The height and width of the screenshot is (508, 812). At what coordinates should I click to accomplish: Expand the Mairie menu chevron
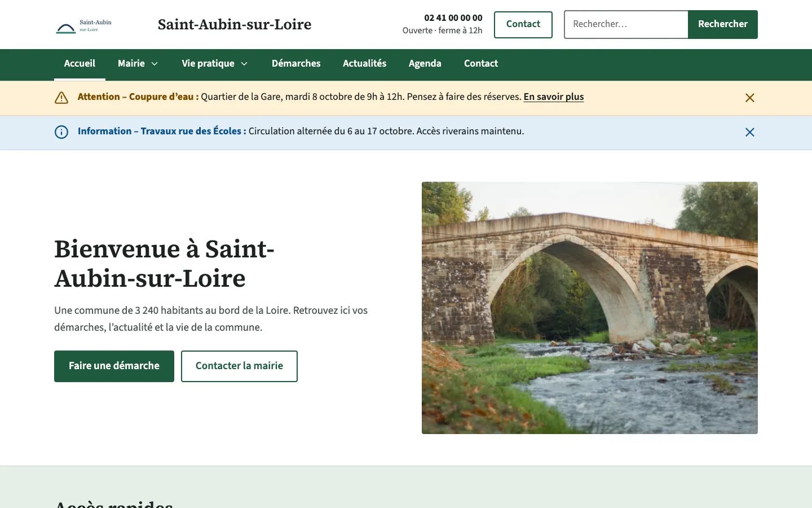tap(155, 64)
